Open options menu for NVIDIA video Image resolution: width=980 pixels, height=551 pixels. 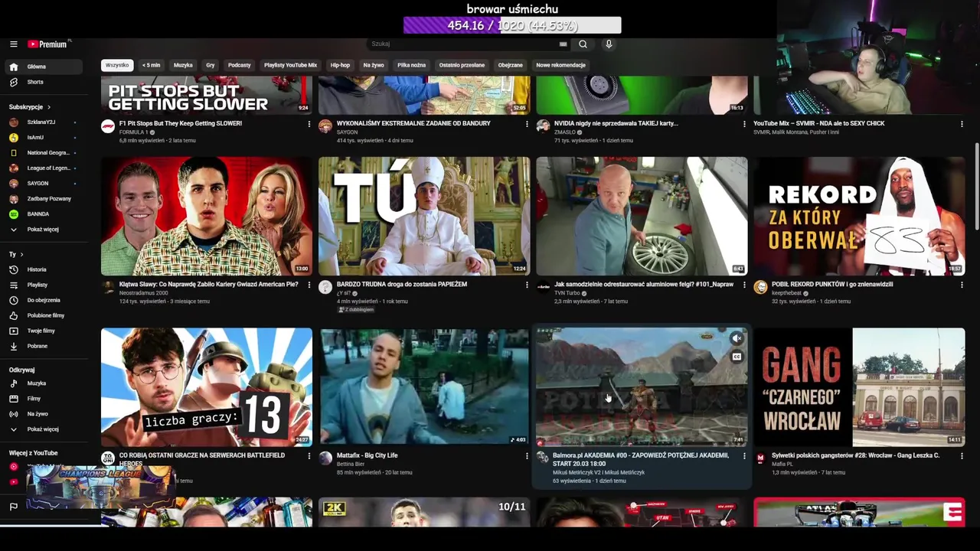[x=744, y=124]
